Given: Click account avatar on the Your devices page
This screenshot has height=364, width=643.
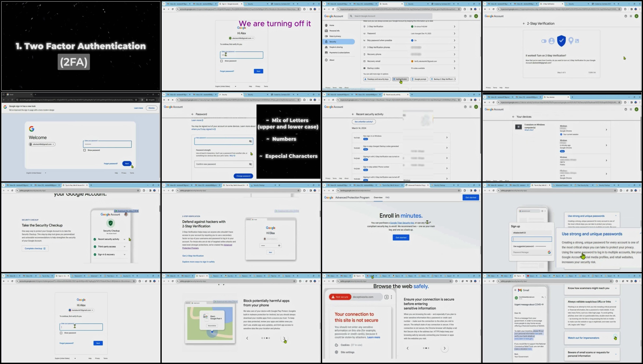Looking at the screenshot, I should [637, 109].
